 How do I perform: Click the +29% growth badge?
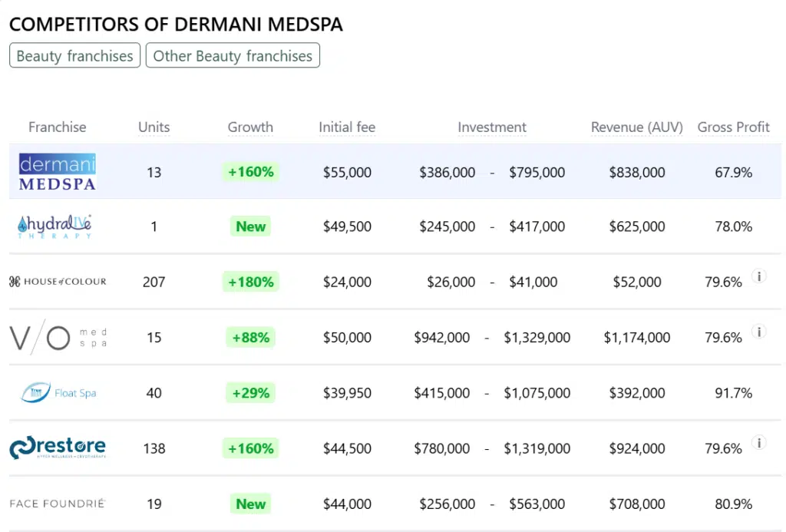[x=251, y=392]
